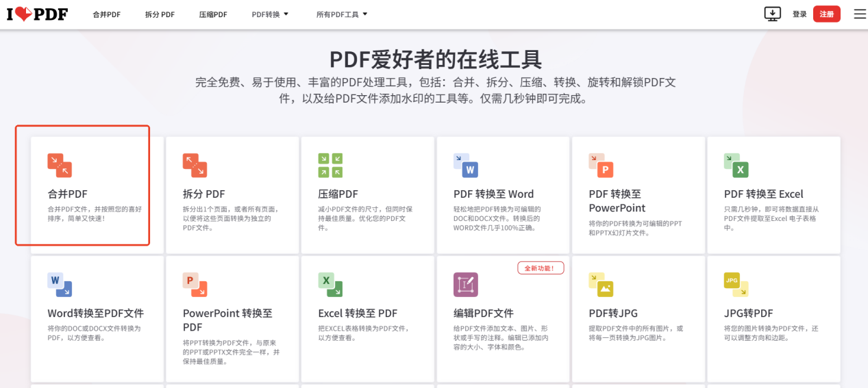Select the 编辑PDF文件 card title
The height and width of the screenshot is (388, 868).
483,313
